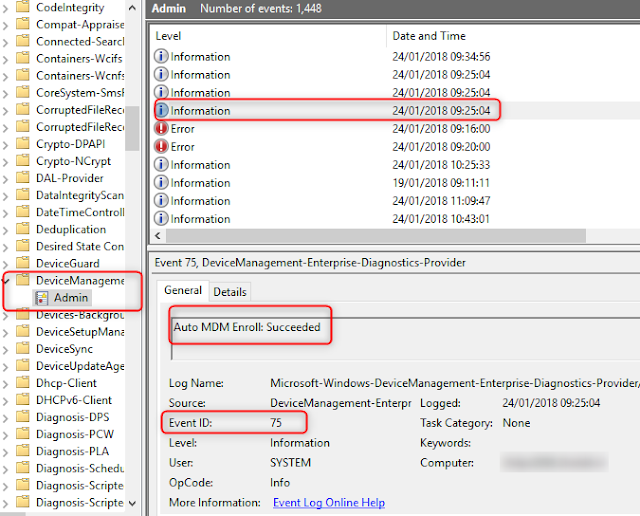Screen dimensions: 640x516
Task: Expand the CodeIntegrity folder
Action: pyautogui.click(x=5, y=8)
